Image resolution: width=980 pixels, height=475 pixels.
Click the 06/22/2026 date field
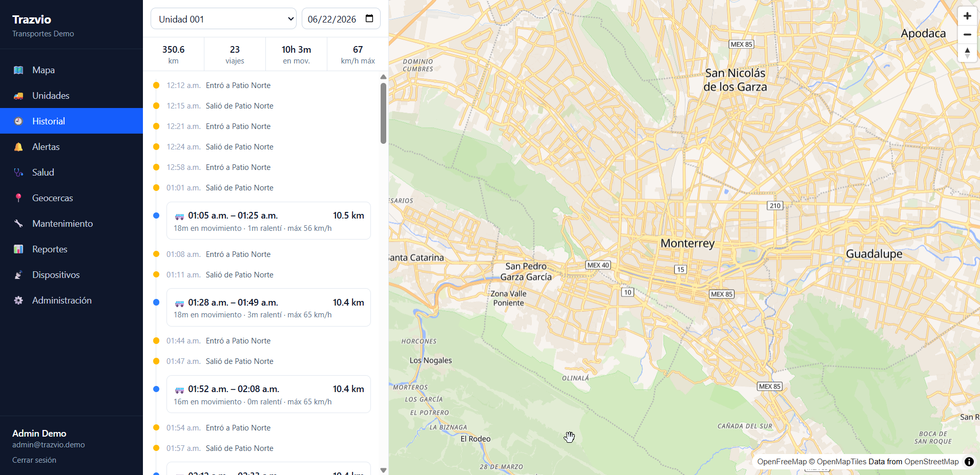(x=341, y=19)
